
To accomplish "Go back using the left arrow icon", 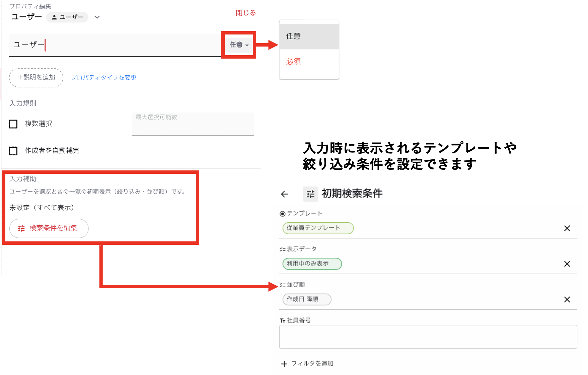I will pyautogui.click(x=284, y=194).
